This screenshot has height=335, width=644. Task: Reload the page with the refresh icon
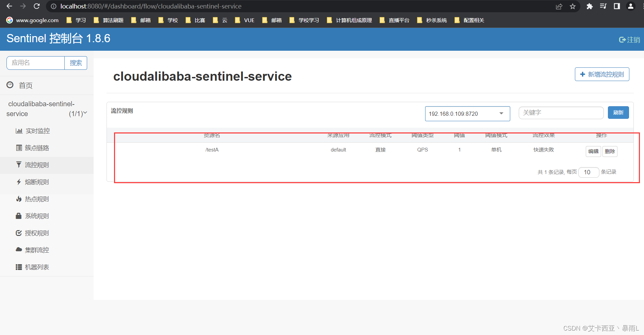[x=36, y=6]
